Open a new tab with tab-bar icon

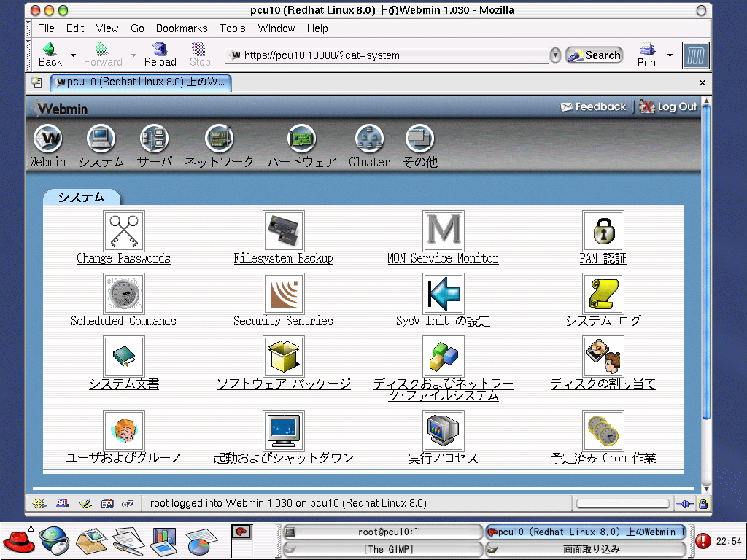tap(36, 82)
